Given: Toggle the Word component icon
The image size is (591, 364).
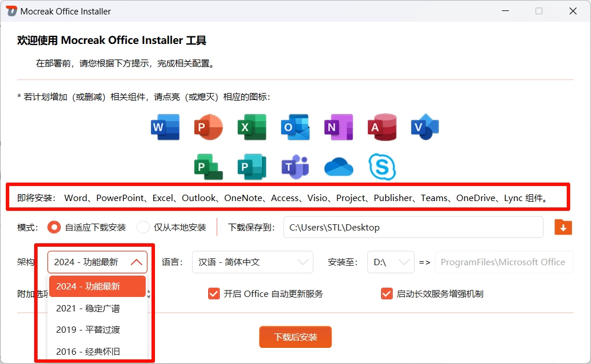Looking at the screenshot, I should [x=165, y=127].
